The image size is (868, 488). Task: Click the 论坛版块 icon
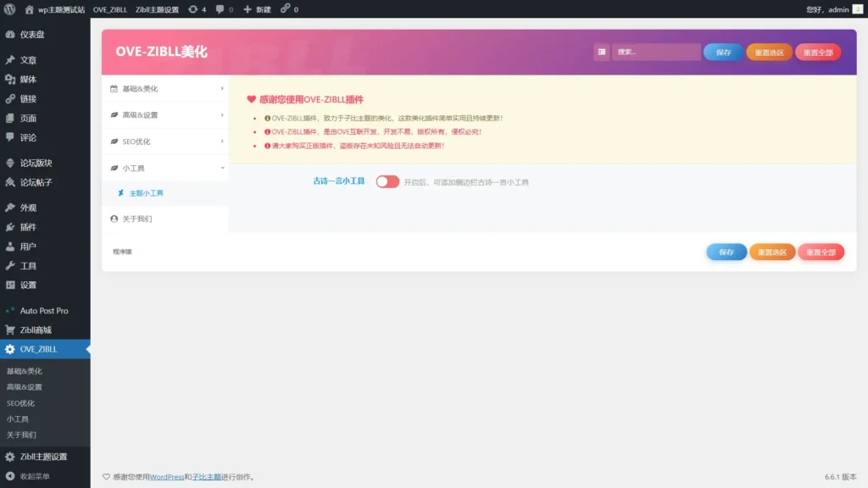pyautogui.click(x=10, y=163)
